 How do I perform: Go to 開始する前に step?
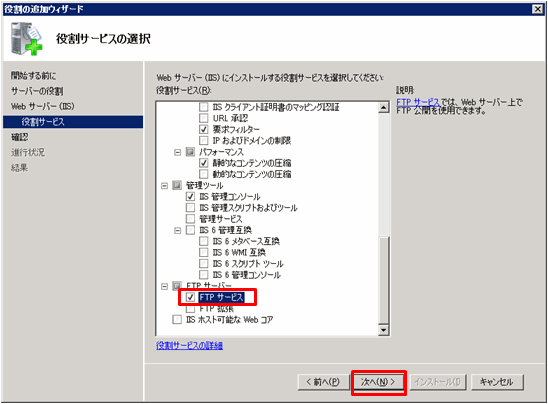point(34,75)
